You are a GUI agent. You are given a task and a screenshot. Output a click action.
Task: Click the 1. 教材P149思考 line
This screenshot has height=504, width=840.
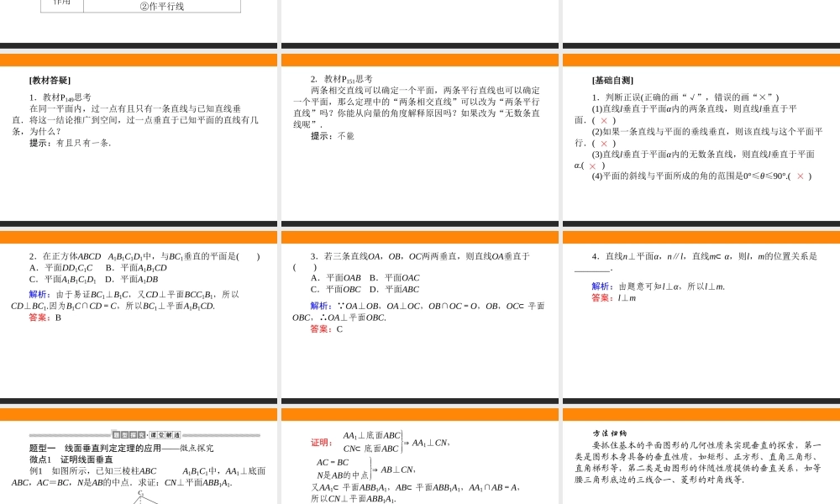point(60,97)
